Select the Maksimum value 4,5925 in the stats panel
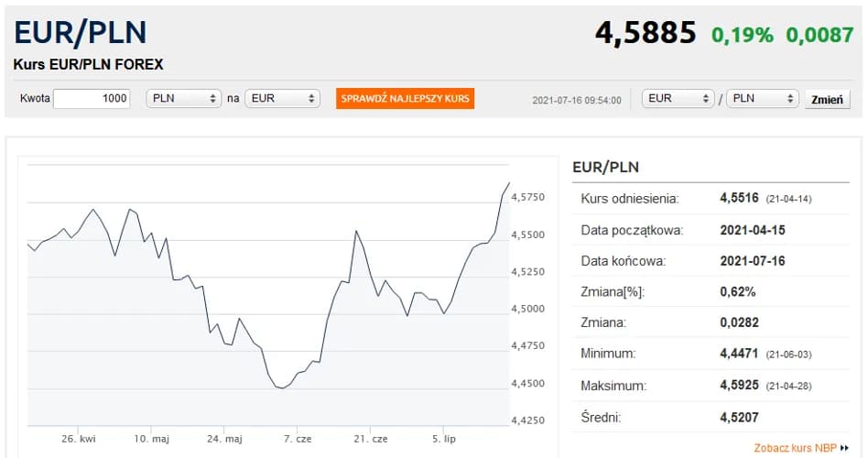Viewport: 868px width, 458px height. click(x=739, y=386)
